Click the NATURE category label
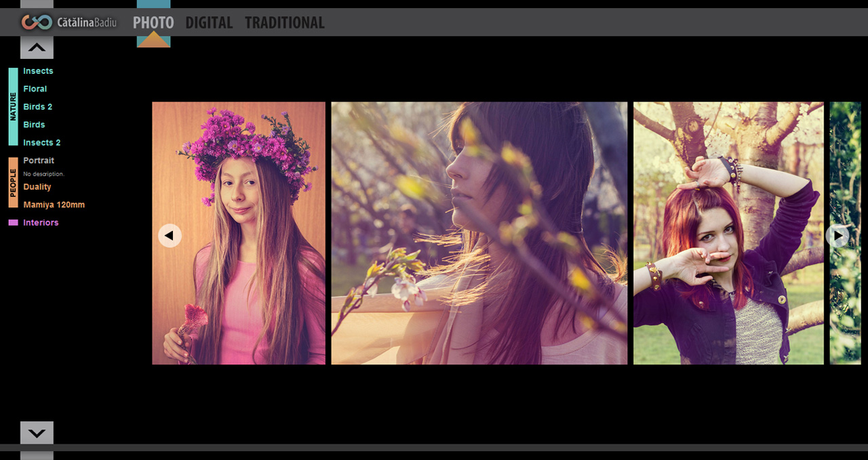The height and width of the screenshot is (460, 868). [x=13, y=106]
